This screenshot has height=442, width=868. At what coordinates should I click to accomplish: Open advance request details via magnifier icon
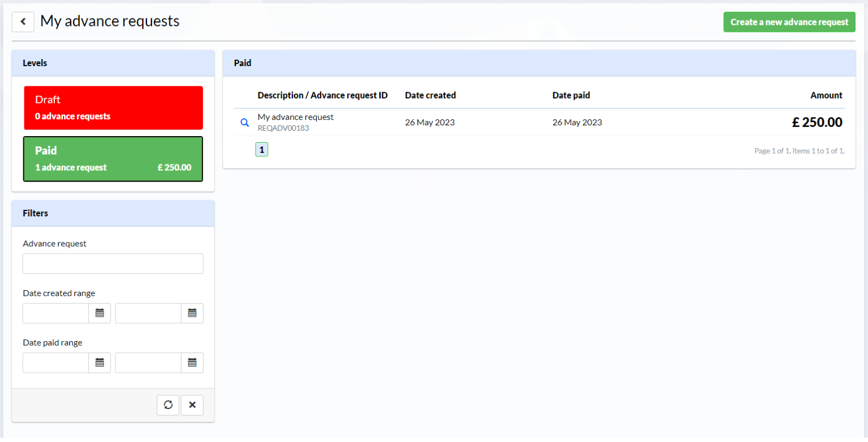click(245, 123)
